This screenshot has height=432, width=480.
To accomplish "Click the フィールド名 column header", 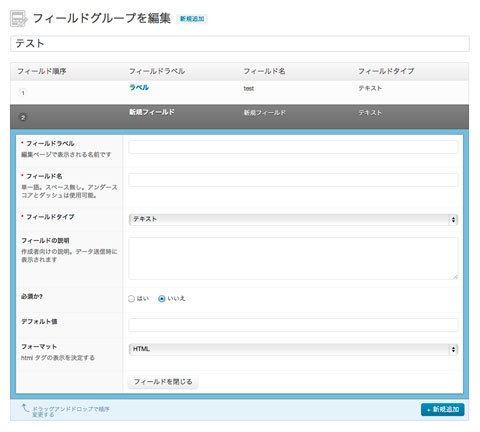I will click(x=264, y=71).
